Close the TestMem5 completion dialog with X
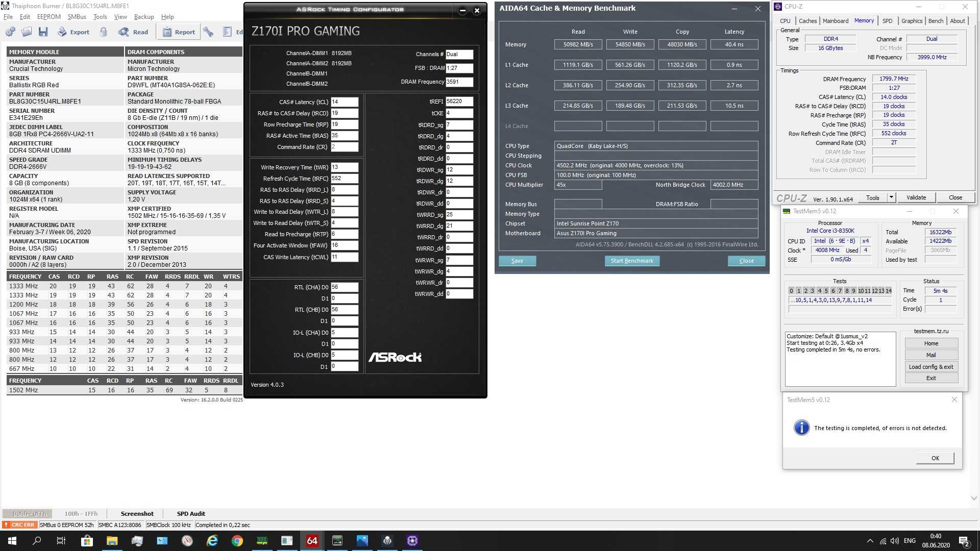 tap(954, 399)
